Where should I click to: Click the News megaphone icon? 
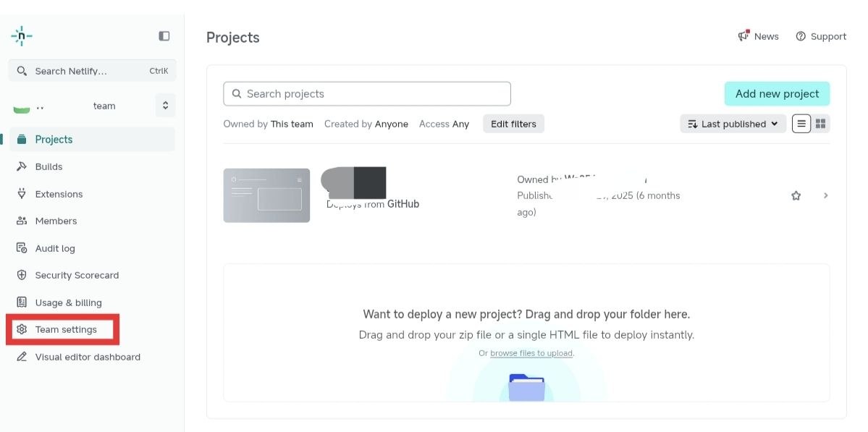[743, 36]
